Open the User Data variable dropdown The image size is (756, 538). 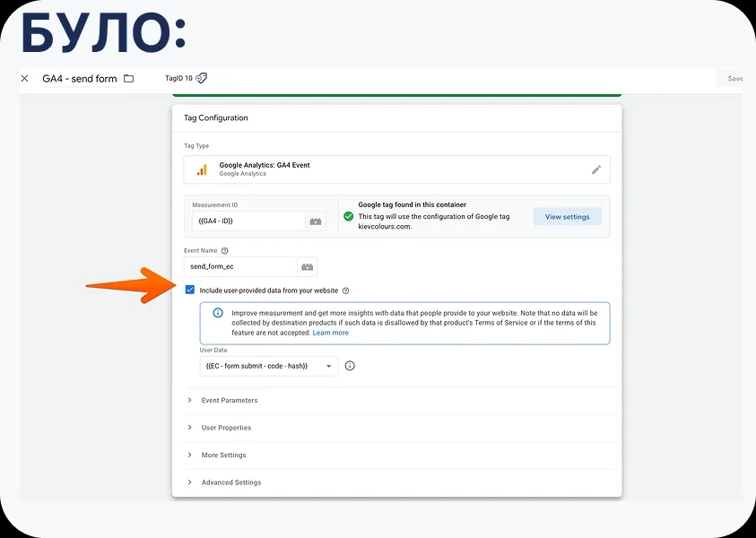tap(268, 366)
